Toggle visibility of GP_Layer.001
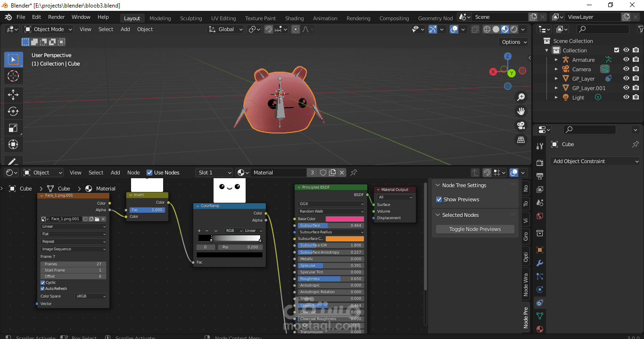This screenshot has width=644, height=339. pos(626,88)
